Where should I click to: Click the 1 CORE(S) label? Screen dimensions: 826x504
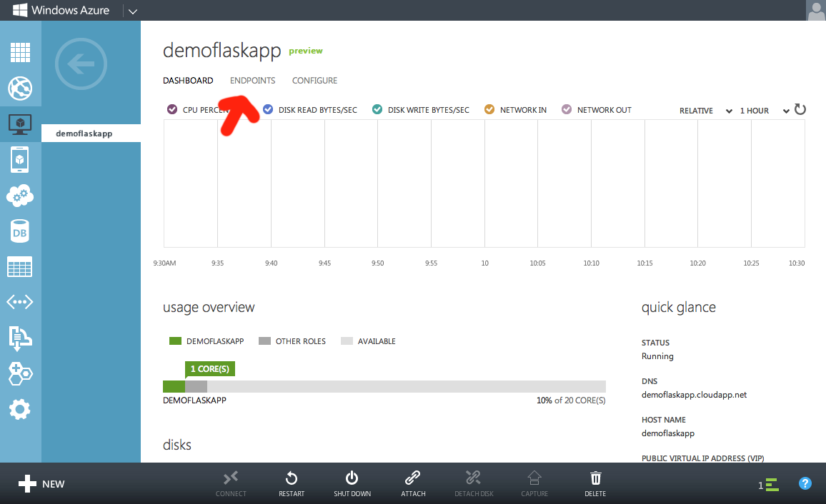pyautogui.click(x=209, y=369)
